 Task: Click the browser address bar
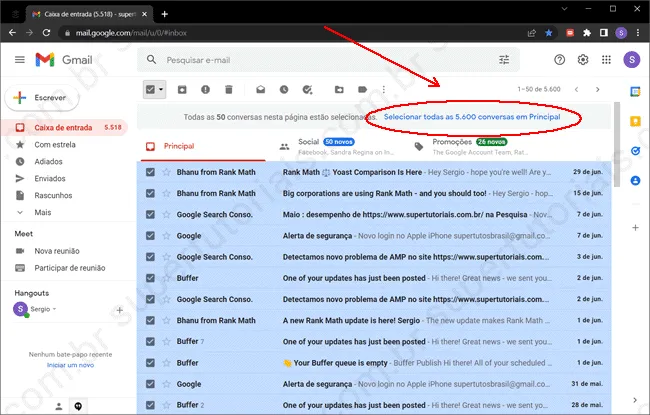[290, 33]
